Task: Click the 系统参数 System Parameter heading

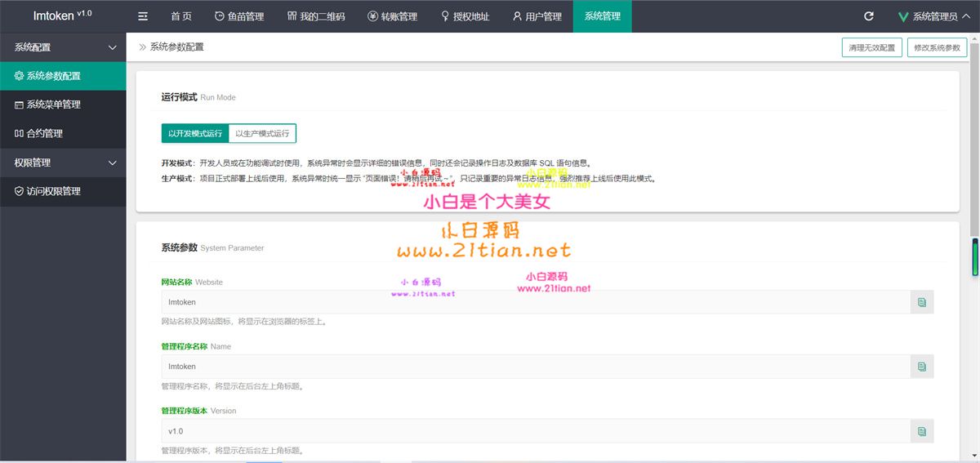Action: pos(212,247)
